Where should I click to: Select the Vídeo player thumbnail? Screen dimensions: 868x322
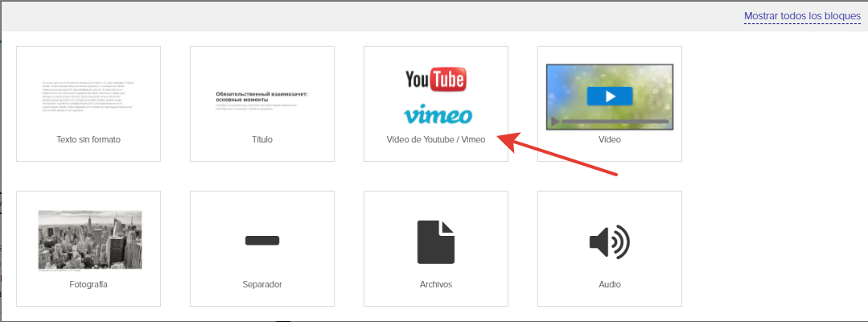(610, 97)
